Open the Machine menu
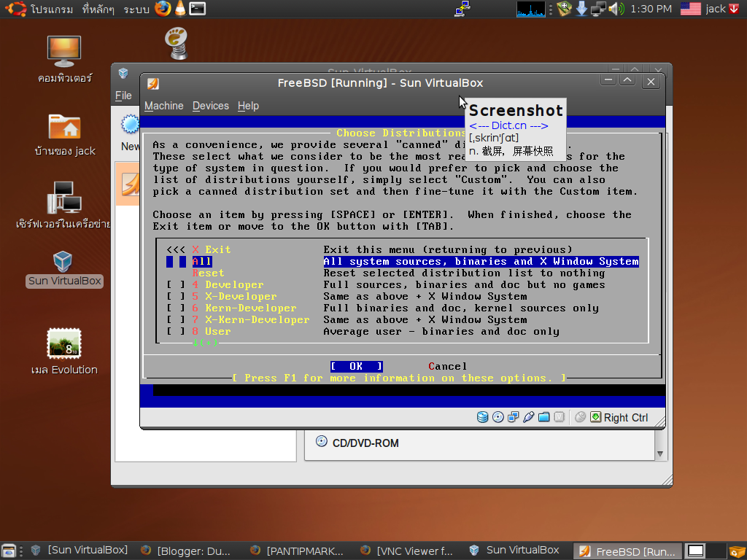 tap(164, 106)
